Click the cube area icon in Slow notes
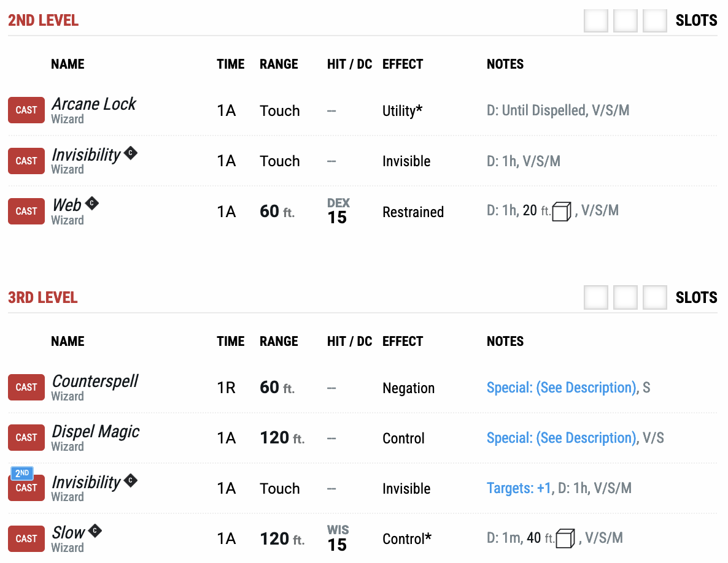The height and width of the screenshot is (563, 728). tap(565, 539)
